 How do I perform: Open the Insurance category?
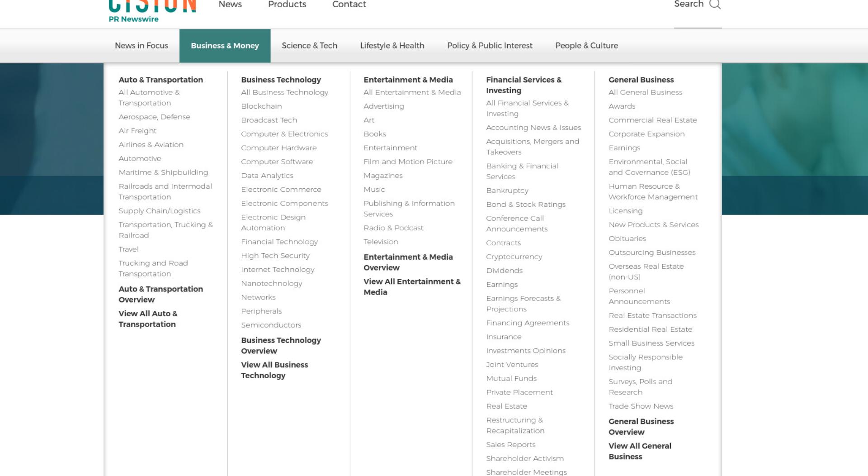pos(504,337)
